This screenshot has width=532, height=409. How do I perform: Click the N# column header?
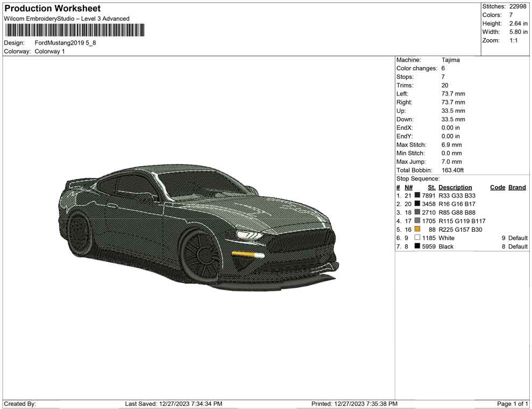click(x=408, y=187)
